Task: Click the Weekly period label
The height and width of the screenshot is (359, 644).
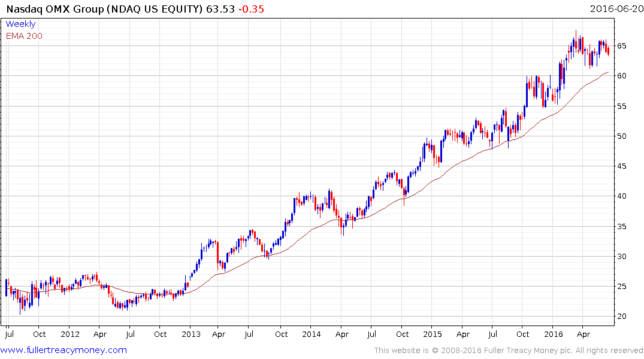Action: click(20, 24)
